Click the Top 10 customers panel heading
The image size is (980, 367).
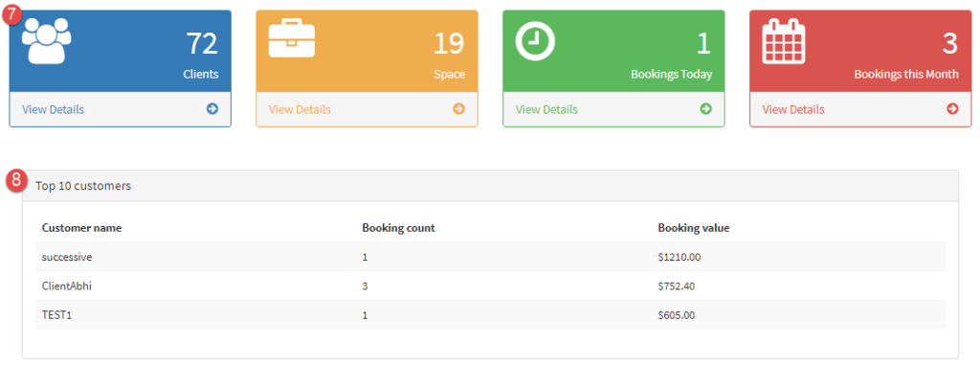pyautogui.click(x=83, y=186)
